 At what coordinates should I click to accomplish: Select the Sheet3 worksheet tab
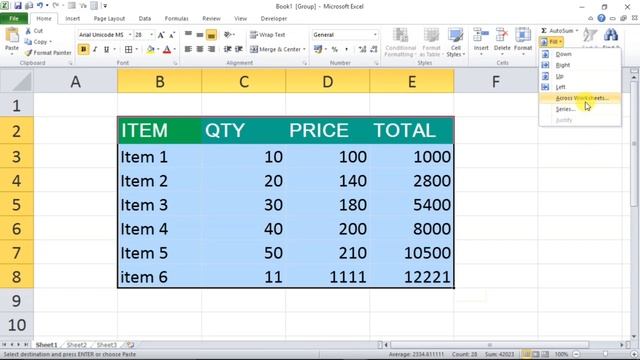point(107,345)
